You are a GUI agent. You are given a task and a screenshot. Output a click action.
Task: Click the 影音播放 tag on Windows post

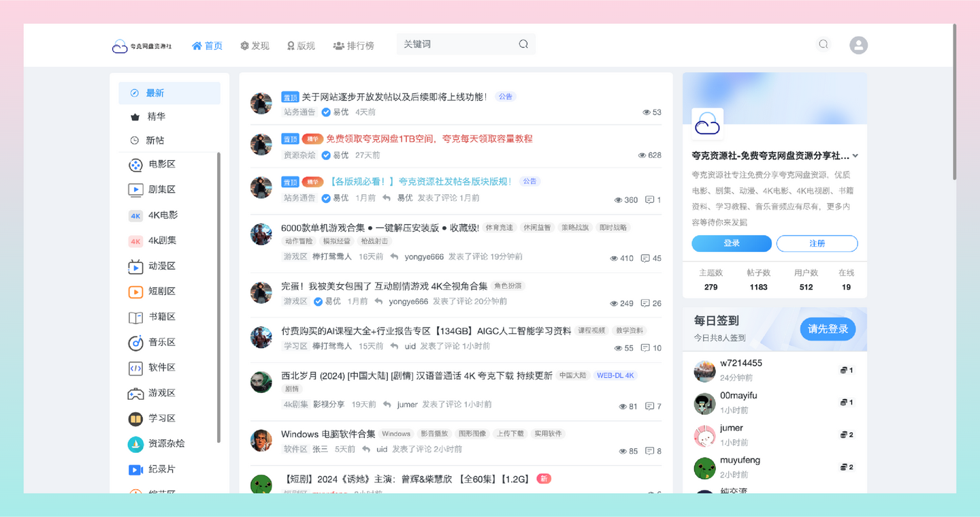[x=434, y=434]
